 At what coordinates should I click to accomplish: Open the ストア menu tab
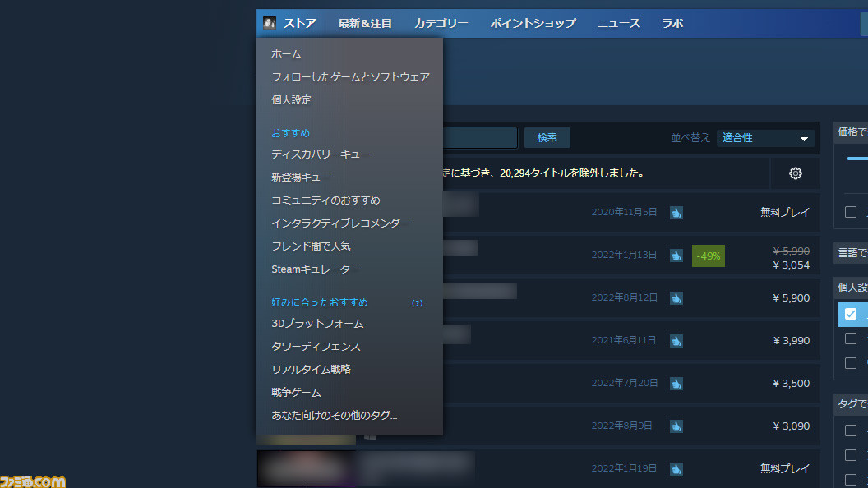299,23
